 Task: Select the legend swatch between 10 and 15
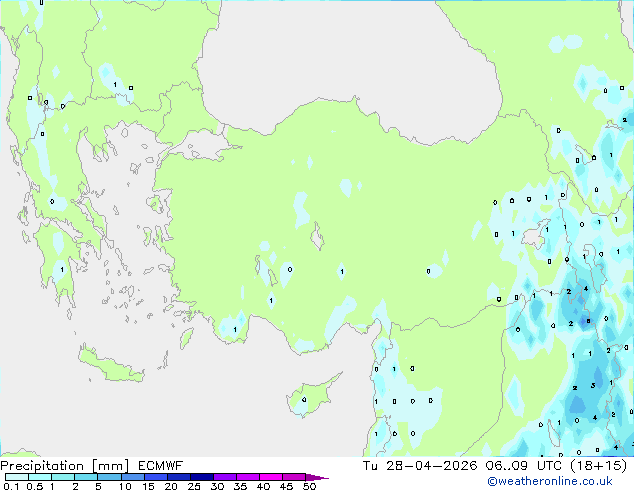[x=132, y=477]
